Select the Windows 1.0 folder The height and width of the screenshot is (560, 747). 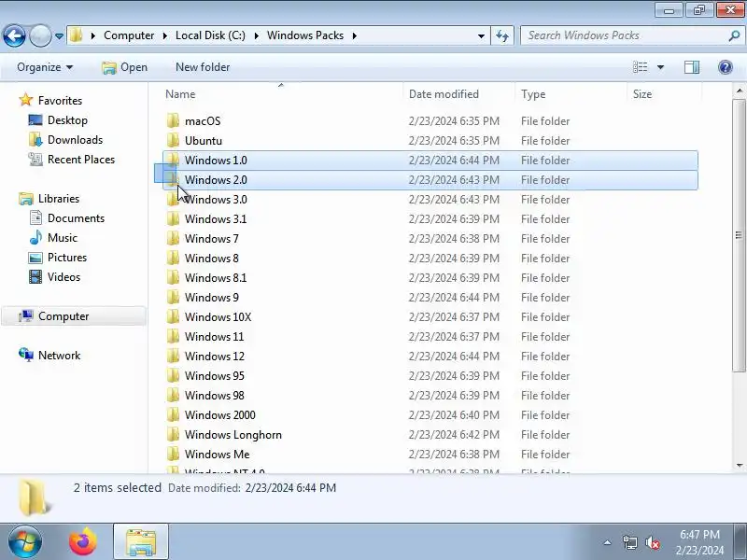[430, 160]
